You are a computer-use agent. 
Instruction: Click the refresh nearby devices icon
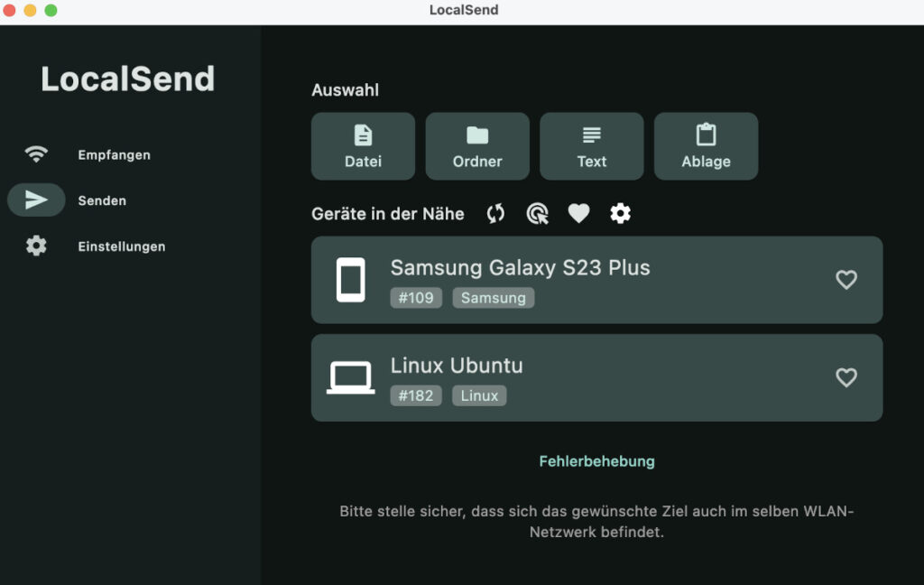(495, 214)
